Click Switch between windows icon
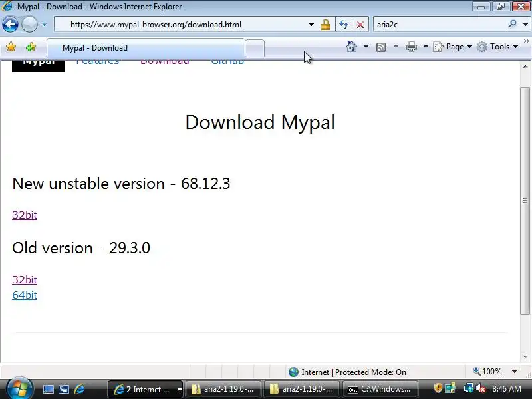This screenshot has width=532, height=399. tap(63, 389)
